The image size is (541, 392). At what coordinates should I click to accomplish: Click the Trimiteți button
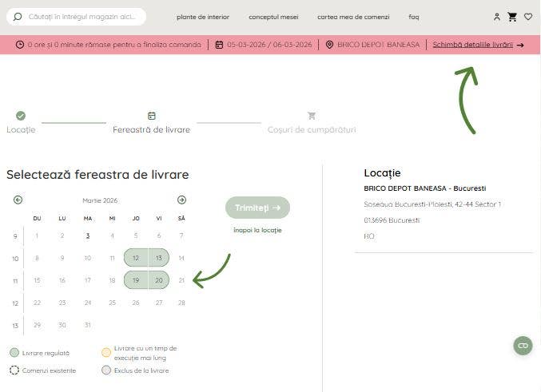pos(257,208)
